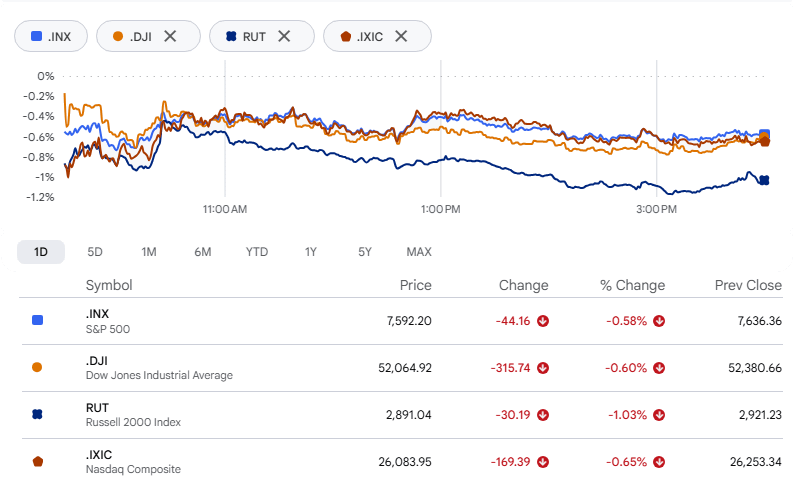
Task: Open the Russell 2000 Index row
Action: pyautogui.click(x=402, y=415)
